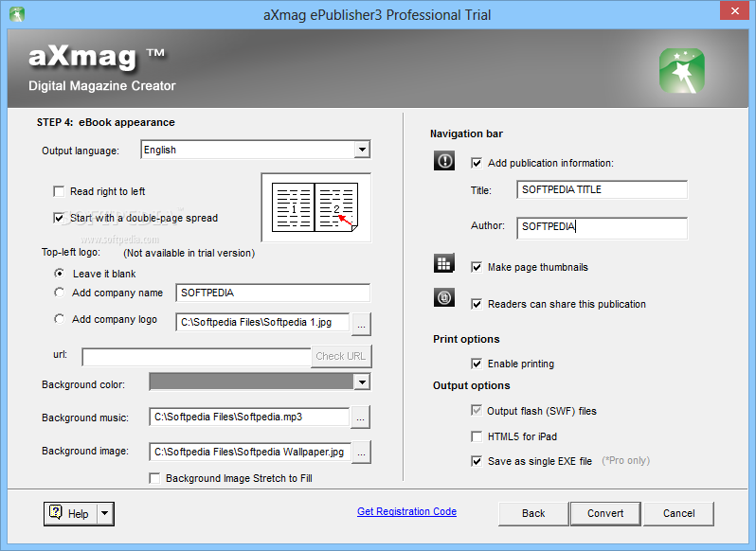This screenshot has height=551, width=756.
Task: Click the share publication icon
Action: pyautogui.click(x=443, y=297)
